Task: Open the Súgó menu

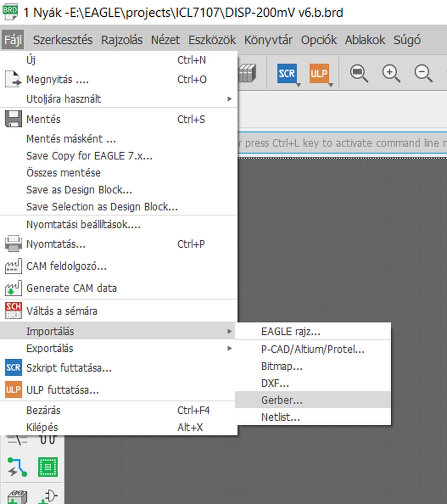Action: coord(407,40)
